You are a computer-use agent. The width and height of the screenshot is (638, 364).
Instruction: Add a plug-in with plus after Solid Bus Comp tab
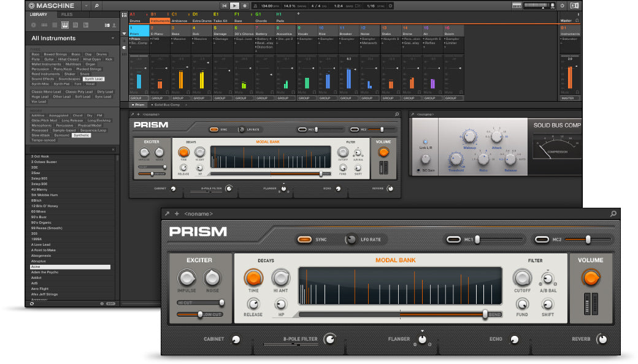point(186,105)
